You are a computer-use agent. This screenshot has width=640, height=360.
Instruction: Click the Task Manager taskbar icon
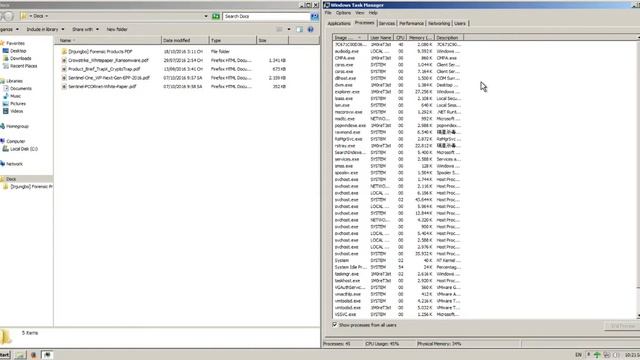pyautogui.click(x=47, y=355)
